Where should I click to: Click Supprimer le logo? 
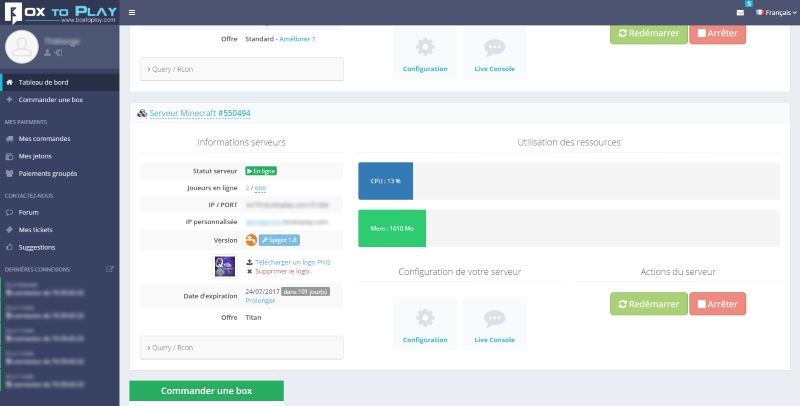[x=282, y=271]
